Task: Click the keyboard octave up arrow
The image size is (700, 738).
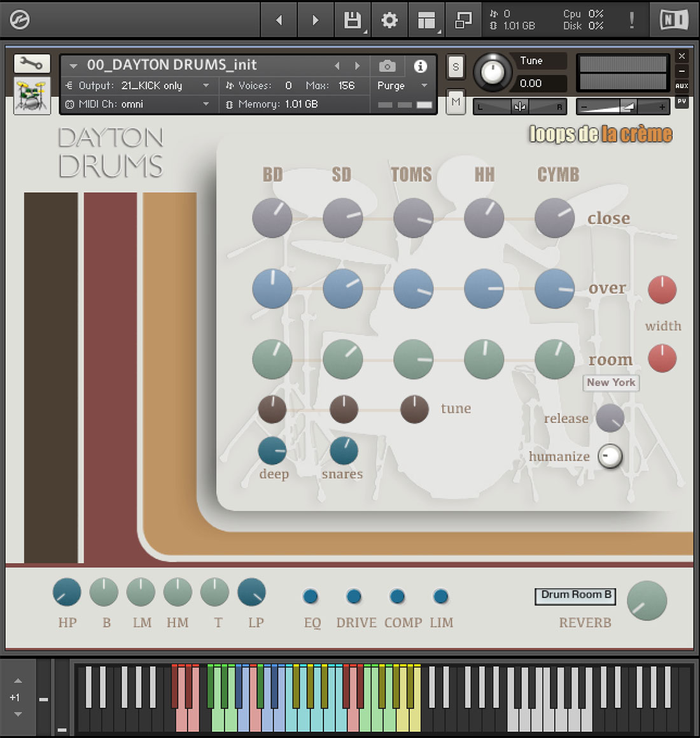Action: [18, 681]
